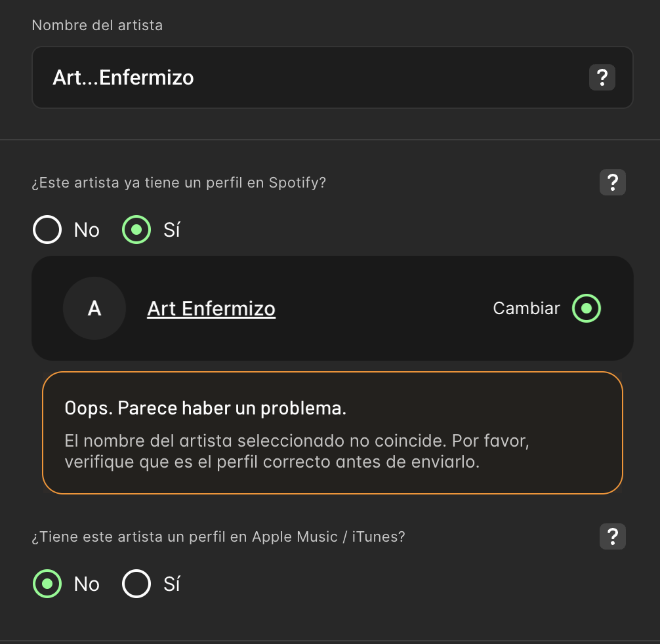Click the Apple Music / iTunes question text
The image size is (660, 644).
pyautogui.click(x=218, y=537)
